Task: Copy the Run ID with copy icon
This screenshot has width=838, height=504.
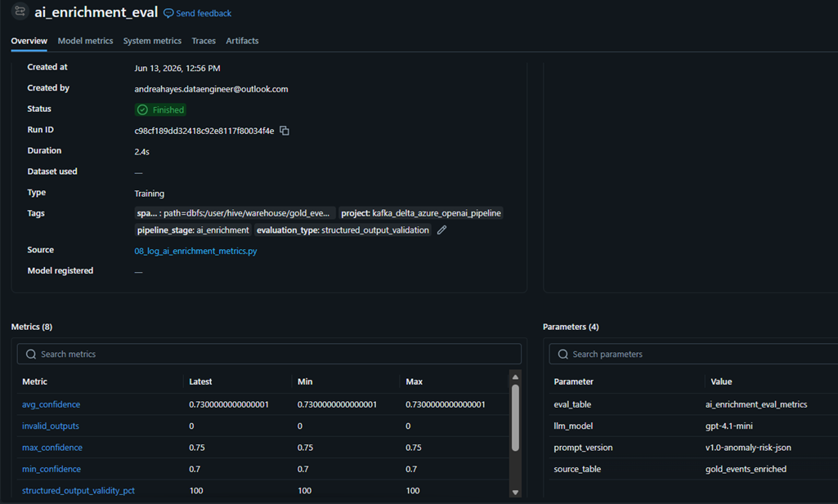Action: (x=285, y=131)
